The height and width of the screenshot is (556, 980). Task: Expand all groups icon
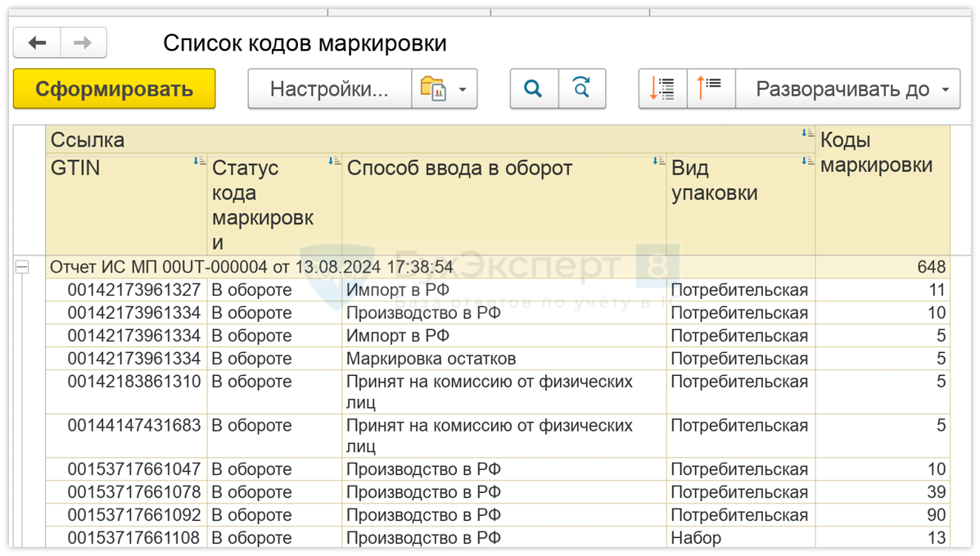click(662, 88)
